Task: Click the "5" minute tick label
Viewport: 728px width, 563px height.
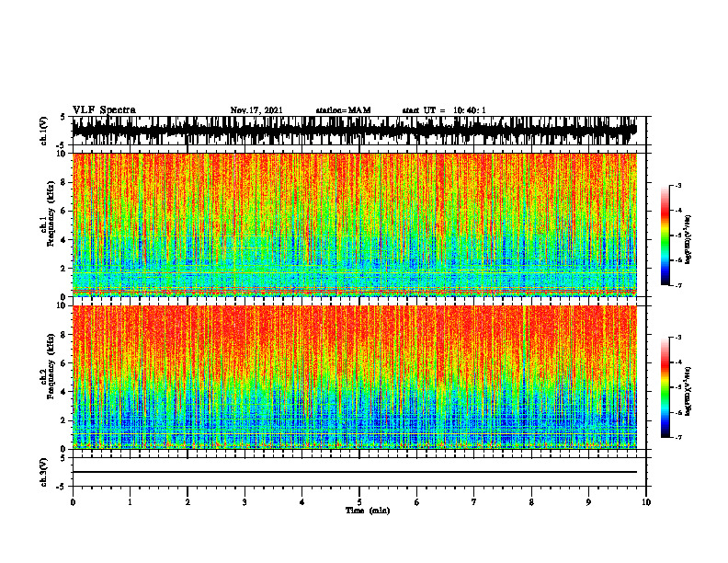Action: pyautogui.click(x=359, y=502)
